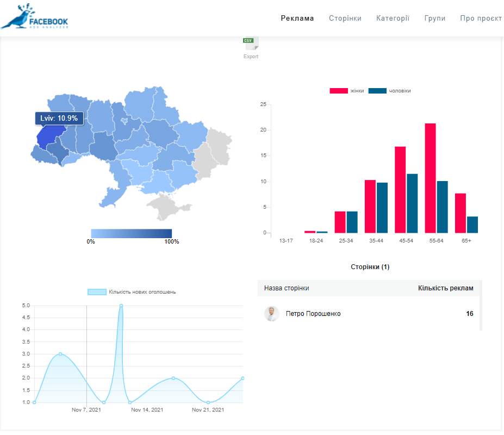Viewport: 504px width, 435px height.
Task: Click the CSV export file icon
Action: point(251,44)
